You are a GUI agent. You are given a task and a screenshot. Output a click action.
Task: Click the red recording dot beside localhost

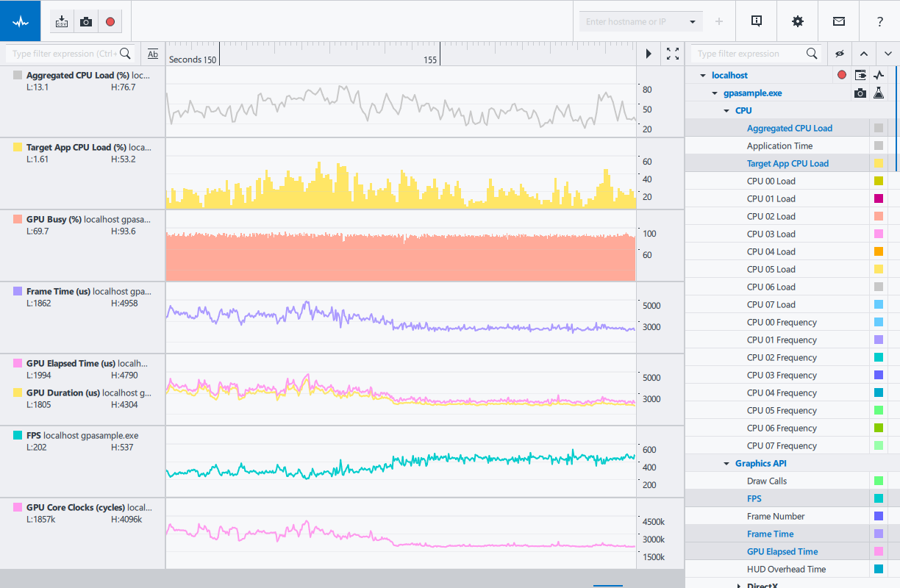tap(841, 74)
